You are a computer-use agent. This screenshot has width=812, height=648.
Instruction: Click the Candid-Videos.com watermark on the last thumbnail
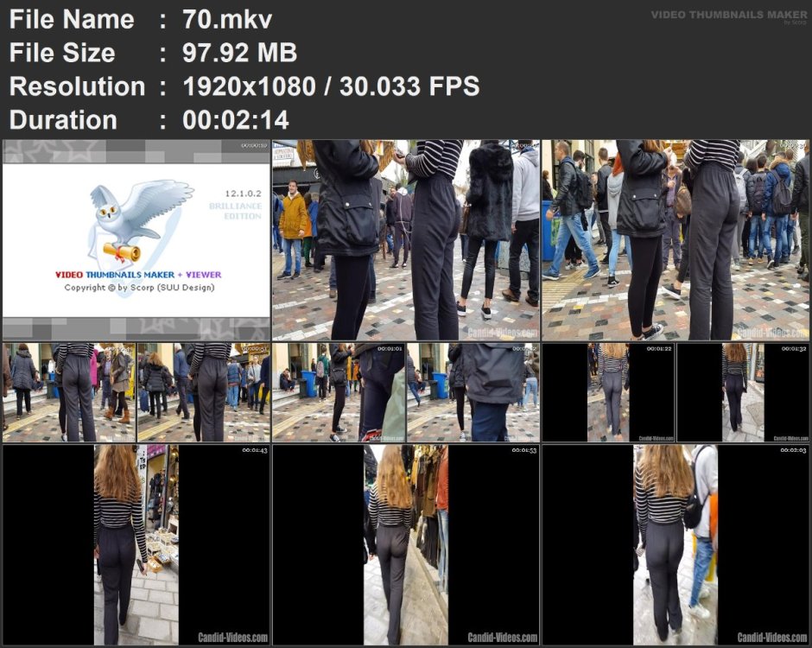(x=771, y=637)
